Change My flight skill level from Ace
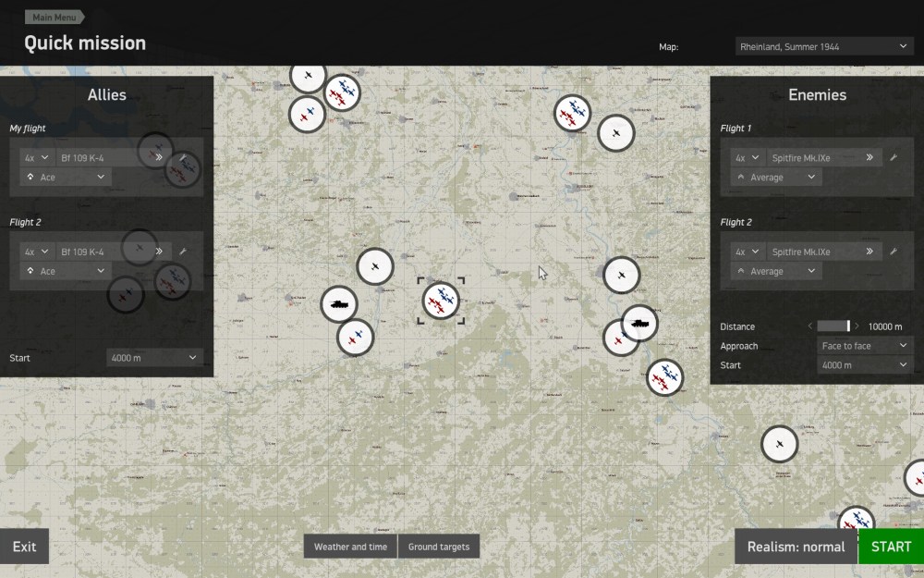 click(x=67, y=178)
